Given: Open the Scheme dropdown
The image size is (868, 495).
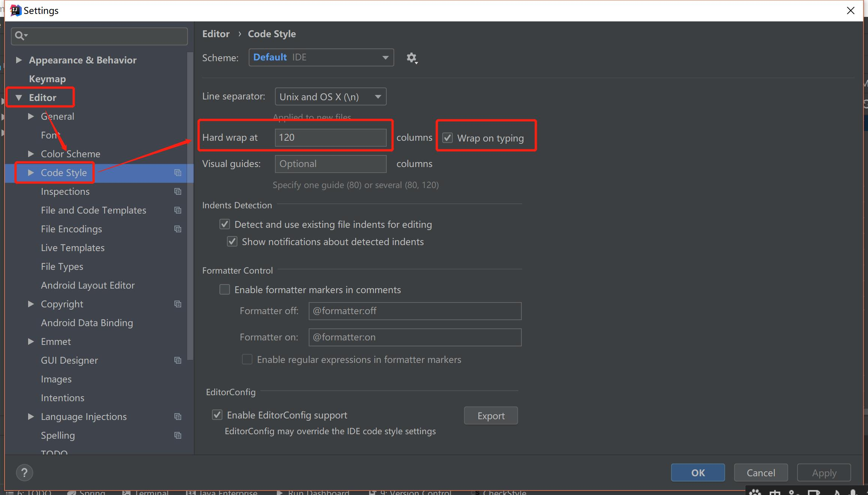Looking at the screenshot, I should [321, 57].
